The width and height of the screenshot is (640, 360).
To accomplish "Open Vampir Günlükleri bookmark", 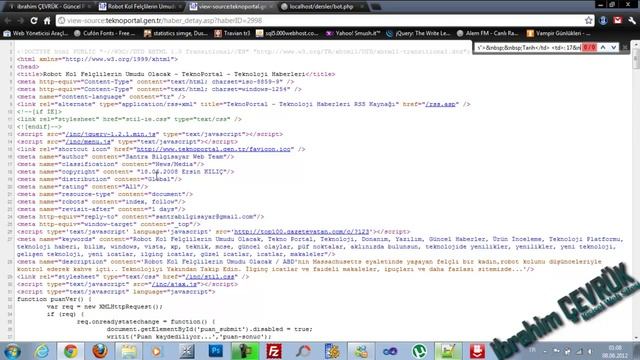I will coord(558,33).
